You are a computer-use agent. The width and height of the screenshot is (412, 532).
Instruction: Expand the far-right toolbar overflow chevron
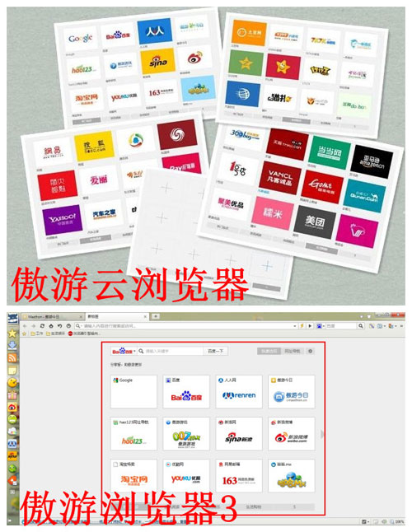click(x=402, y=326)
